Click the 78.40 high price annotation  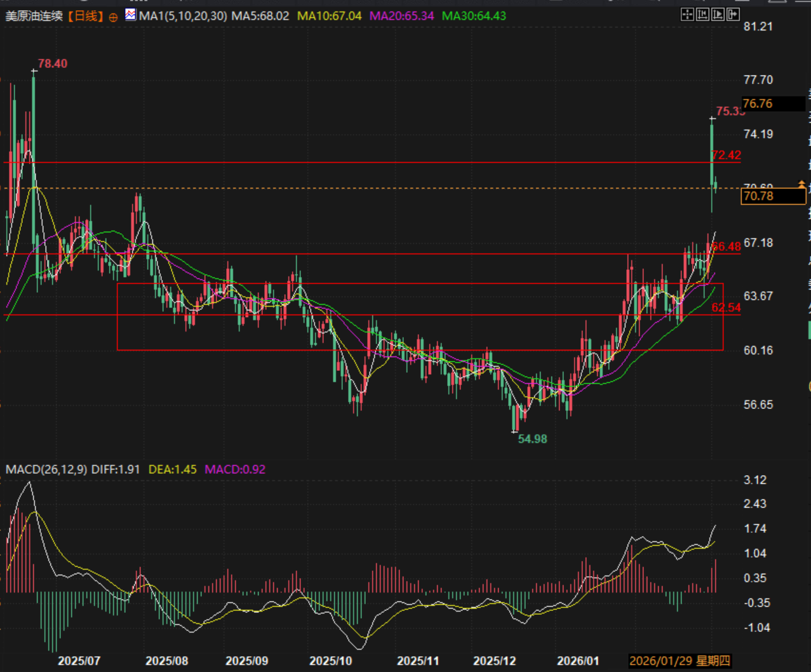point(52,64)
